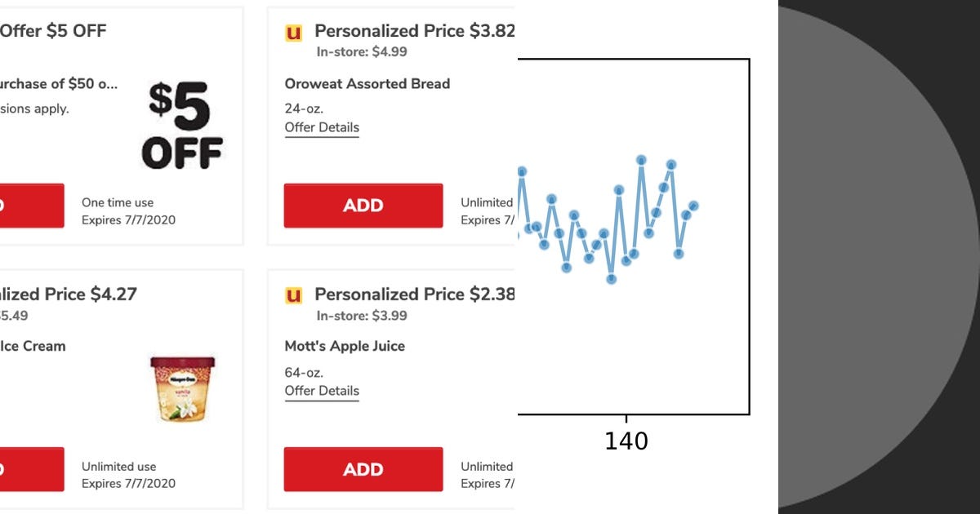Click the "$5 OFF" graphic on the promo coupon

click(180, 122)
